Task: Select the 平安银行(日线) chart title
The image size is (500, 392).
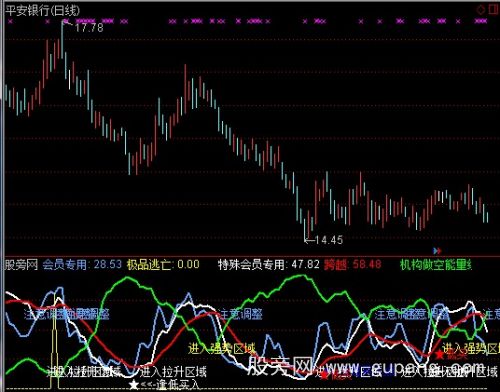Action: 43,11
